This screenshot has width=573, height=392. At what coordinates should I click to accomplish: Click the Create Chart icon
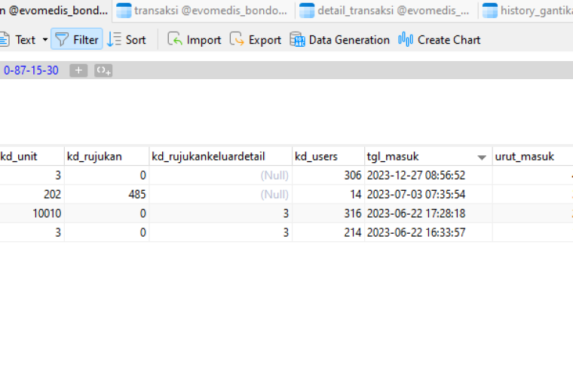pos(406,39)
